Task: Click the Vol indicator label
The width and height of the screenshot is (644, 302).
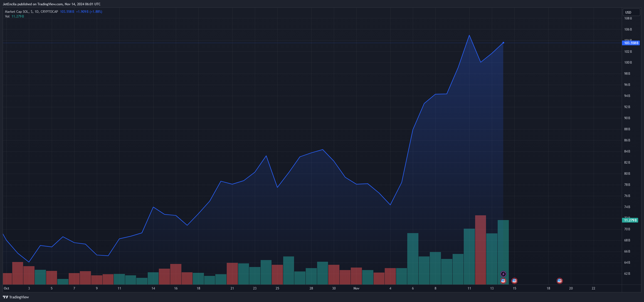Action: pyautogui.click(x=7, y=16)
